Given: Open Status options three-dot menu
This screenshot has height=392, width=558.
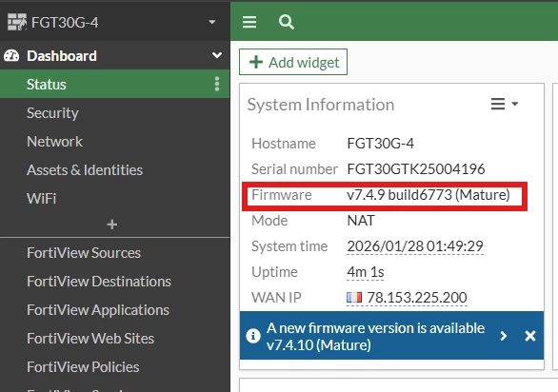Looking at the screenshot, I should pos(217,84).
